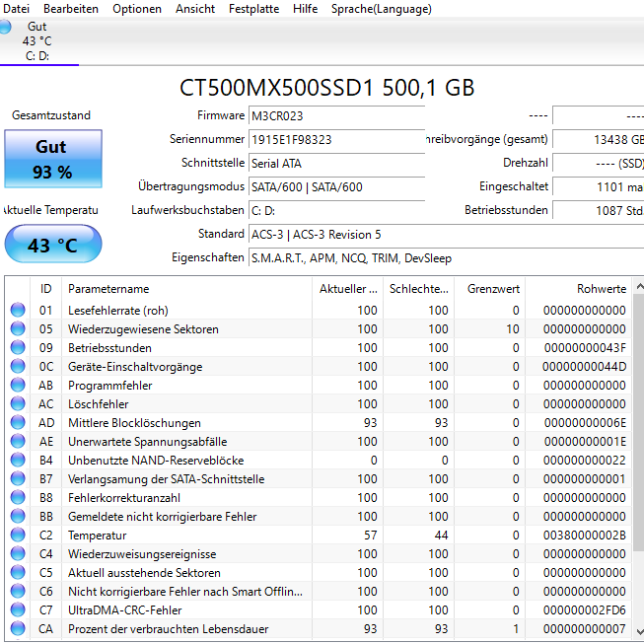Click the Übertragungsmodus field SATA/600
The image size is (644, 644).
pyautogui.click(x=336, y=186)
